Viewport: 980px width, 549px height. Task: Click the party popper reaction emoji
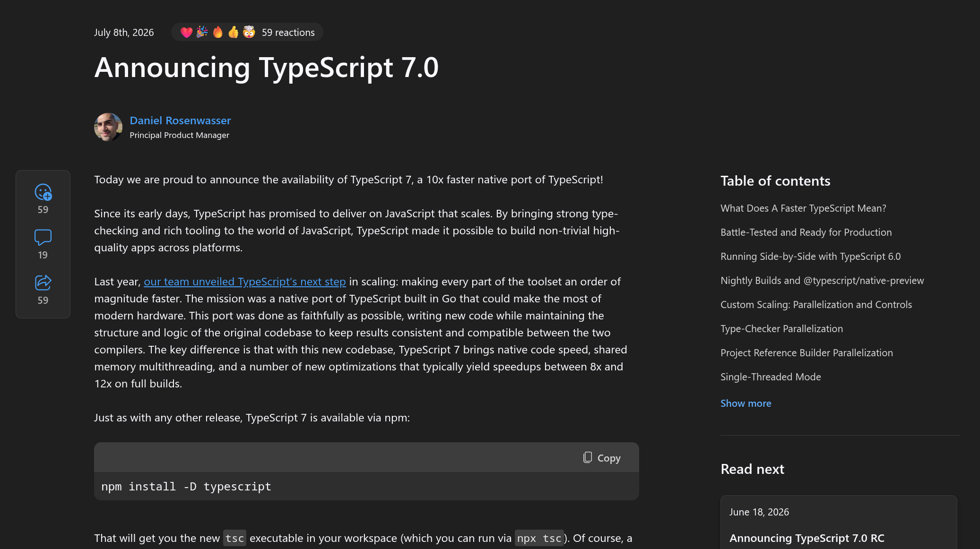[x=202, y=32]
